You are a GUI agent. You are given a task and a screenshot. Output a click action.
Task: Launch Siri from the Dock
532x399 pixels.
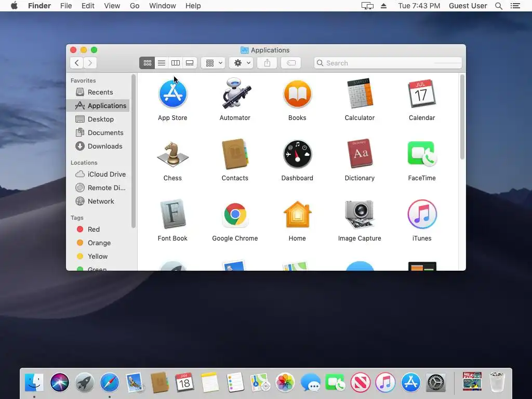(59, 382)
